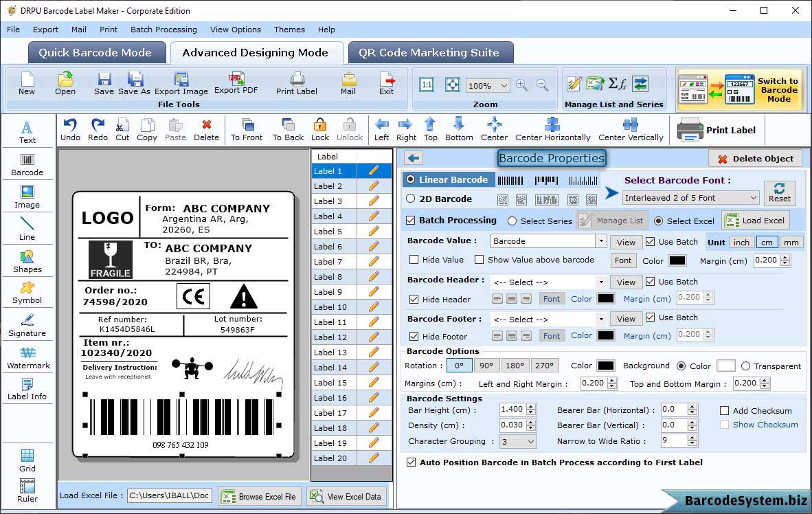The width and height of the screenshot is (812, 514).
Task: Choose the Select Excel radio option
Action: (x=658, y=221)
